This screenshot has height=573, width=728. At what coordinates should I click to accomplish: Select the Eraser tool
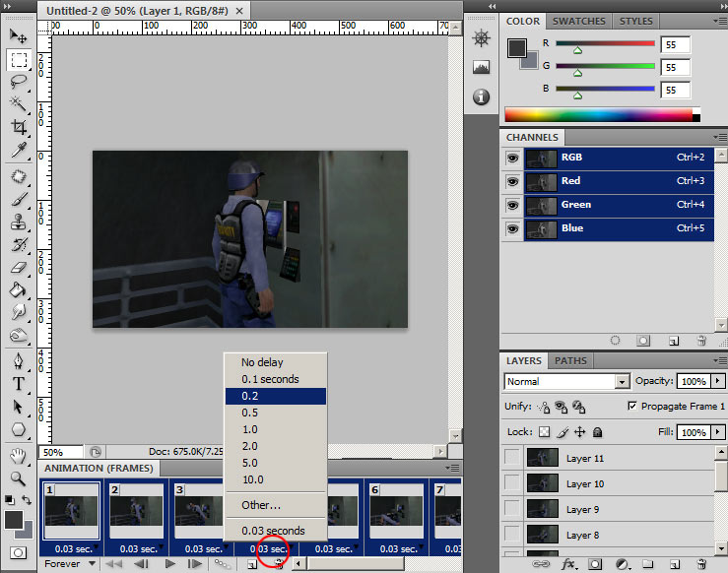(19, 267)
